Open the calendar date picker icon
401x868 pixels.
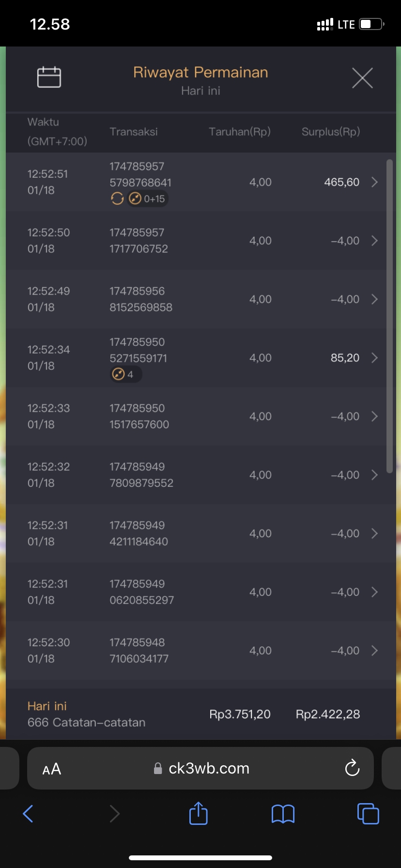click(49, 77)
